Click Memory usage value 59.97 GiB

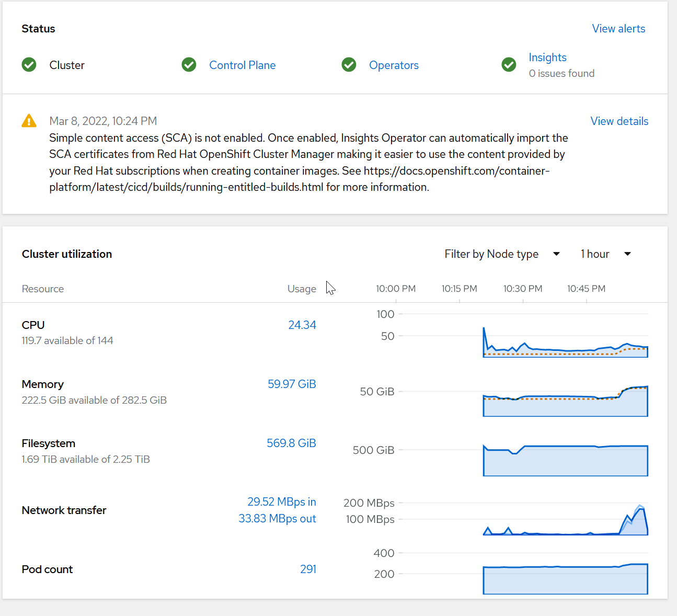[292, 384]
